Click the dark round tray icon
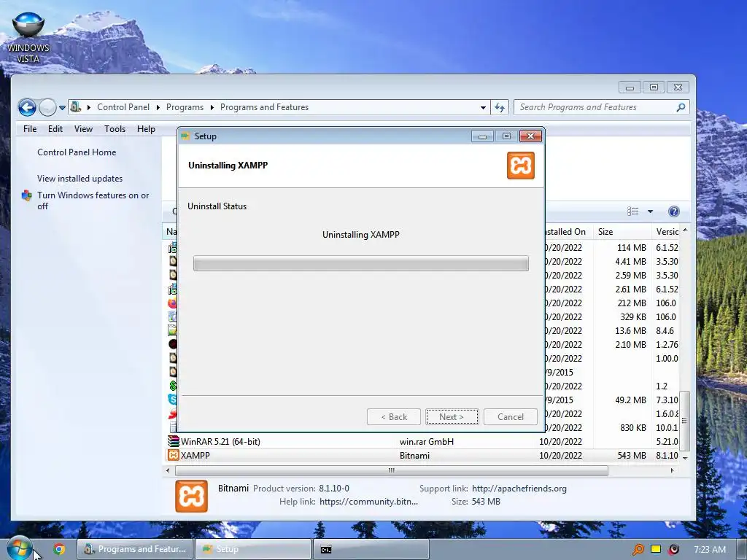The image size is (747, 560). (x=673, y=550)
